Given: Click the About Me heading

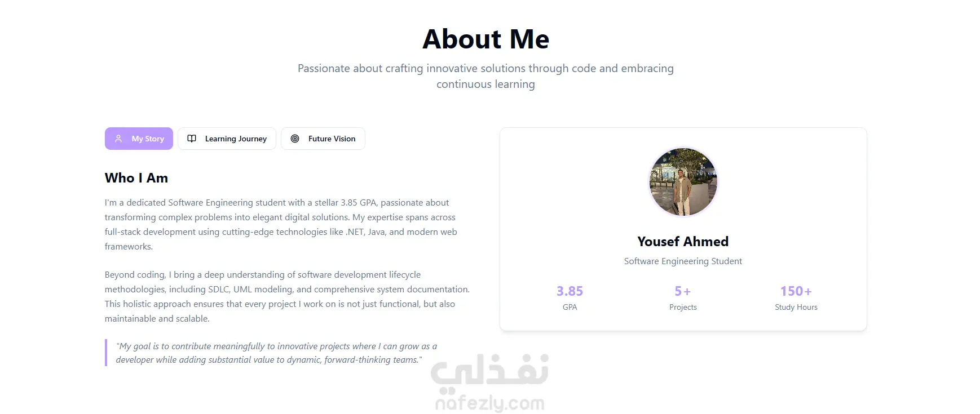Looking at the screenshot, I should [x=485, y=39].
